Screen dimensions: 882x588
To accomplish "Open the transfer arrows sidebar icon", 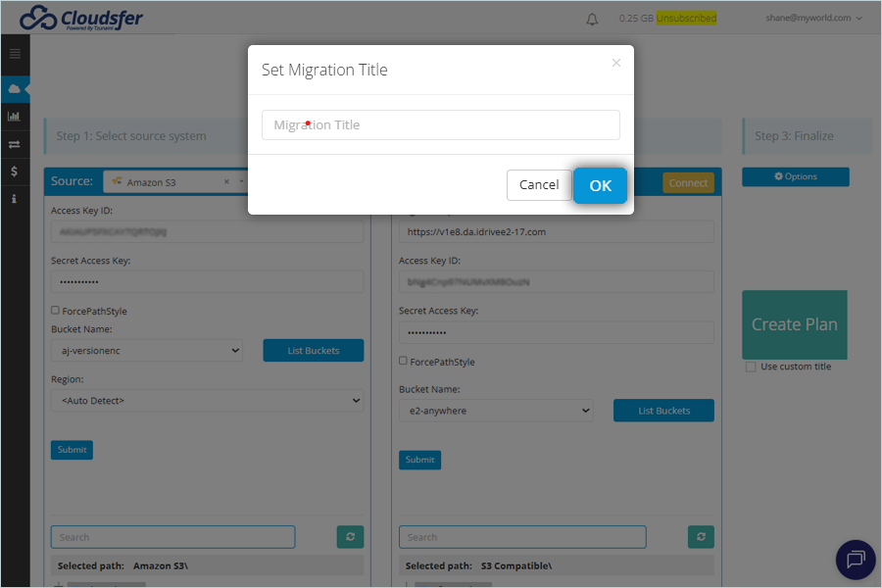I will [x=14, y=144].
